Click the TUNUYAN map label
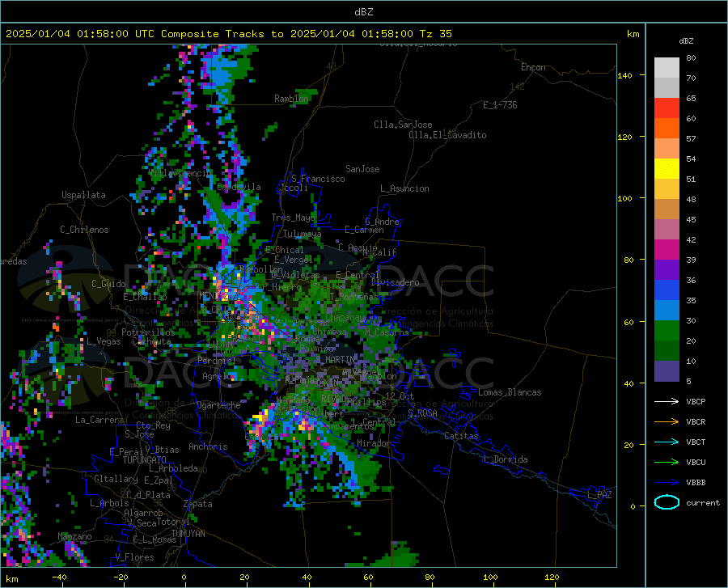Screen dimensions: 728x588 click(x=188, y=533)
